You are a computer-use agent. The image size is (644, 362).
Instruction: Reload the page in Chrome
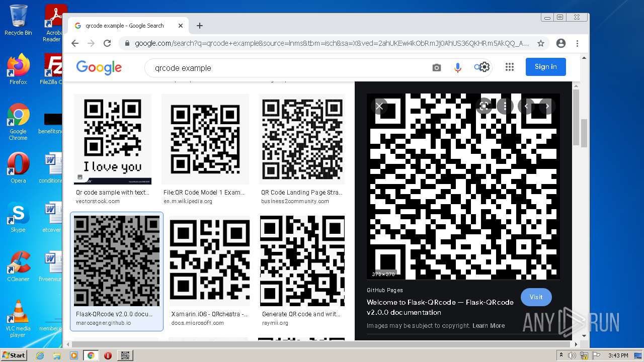(107, 43)
